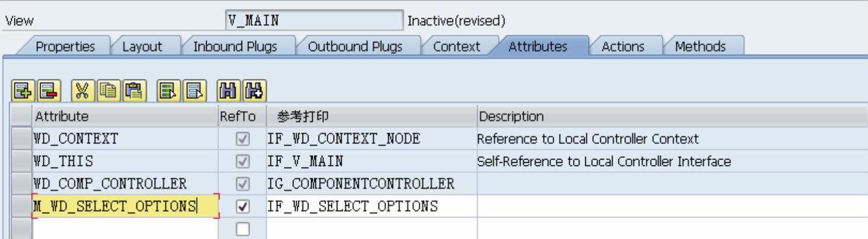This screenshot has width=868, height=239.
Task: Go to the Outbound Plugs tab
Action: click(x=355, y=47)
